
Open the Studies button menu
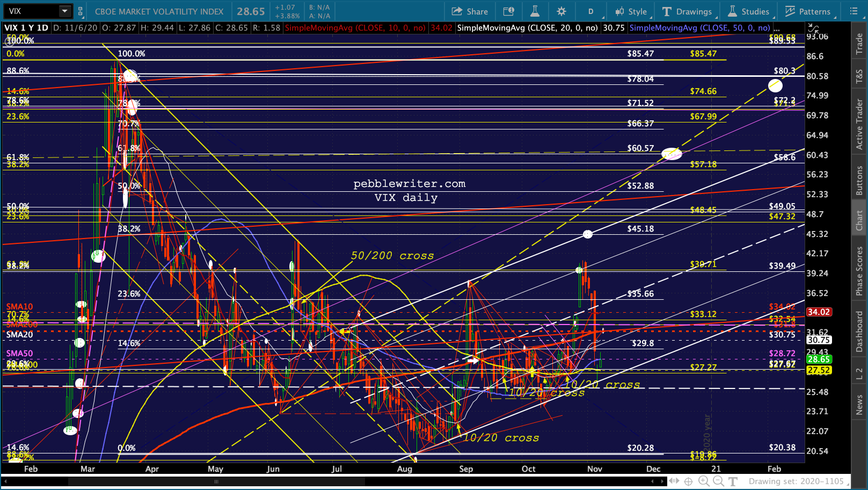(x=749, y=11)
